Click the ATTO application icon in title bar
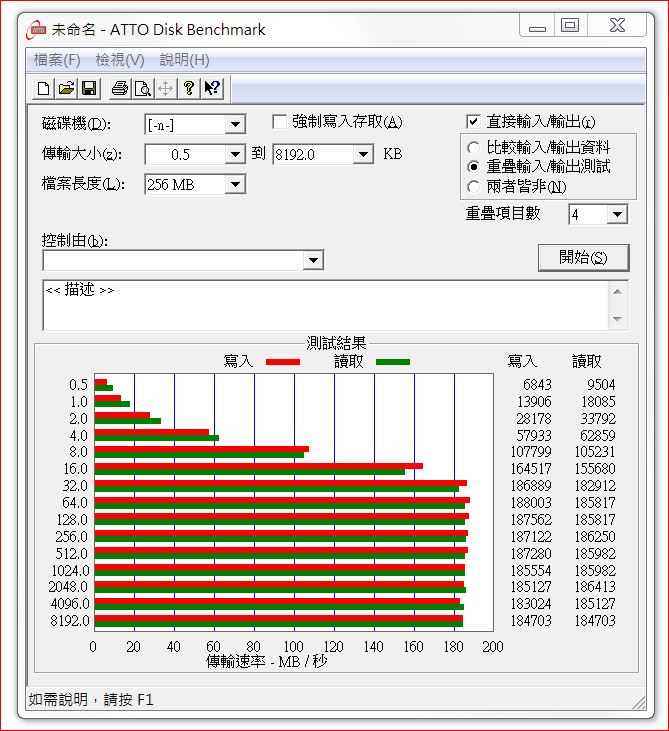Screen dimensions: 669x731 click(36, 30)
